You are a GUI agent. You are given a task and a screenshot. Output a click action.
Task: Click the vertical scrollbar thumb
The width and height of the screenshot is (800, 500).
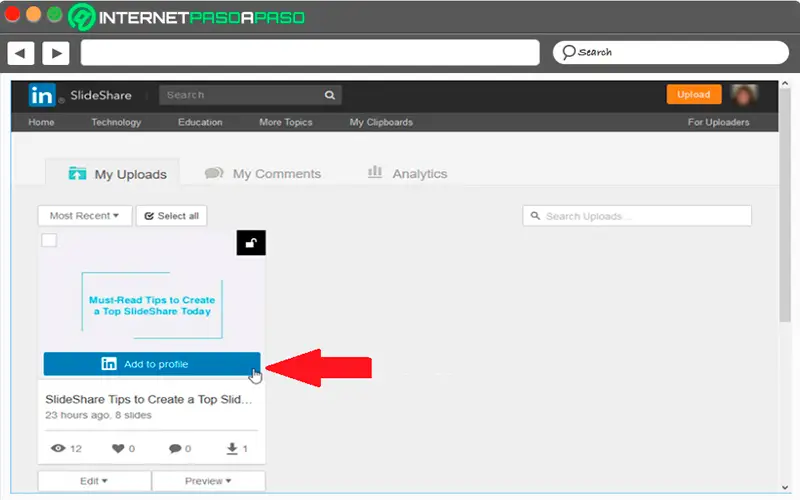point(785,207)
